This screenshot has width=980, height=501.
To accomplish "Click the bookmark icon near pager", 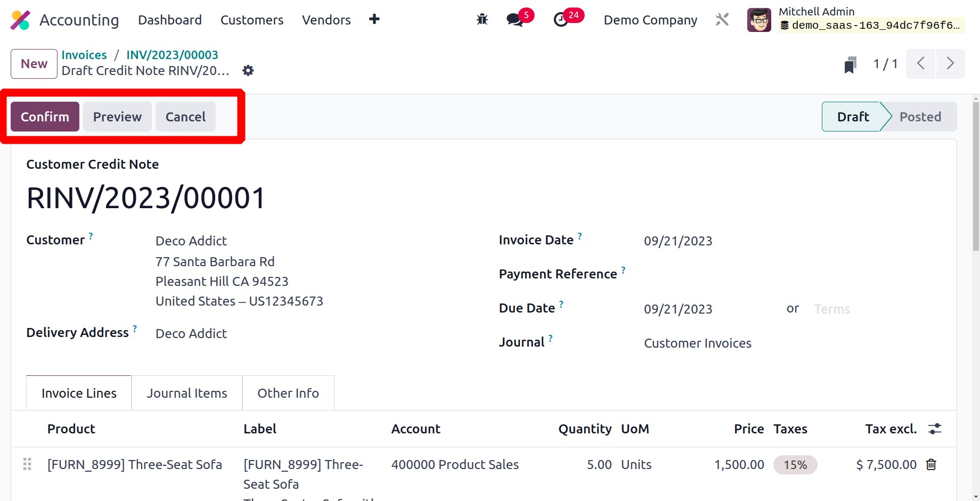I will click(x=850, y=64).
